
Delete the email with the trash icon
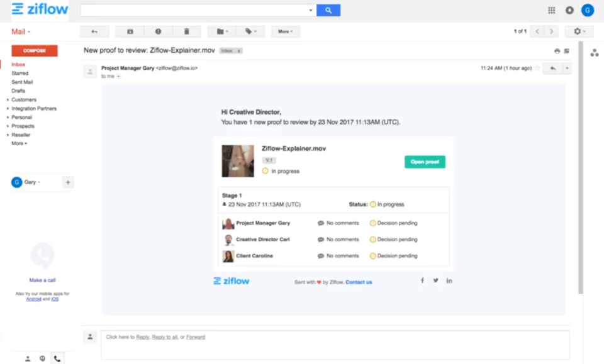tap(187, 31)
